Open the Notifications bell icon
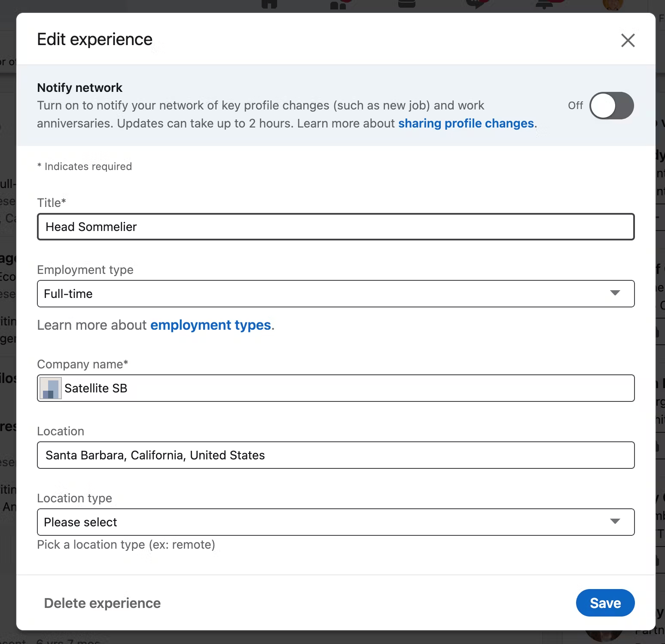 click(x=545, y=4)
